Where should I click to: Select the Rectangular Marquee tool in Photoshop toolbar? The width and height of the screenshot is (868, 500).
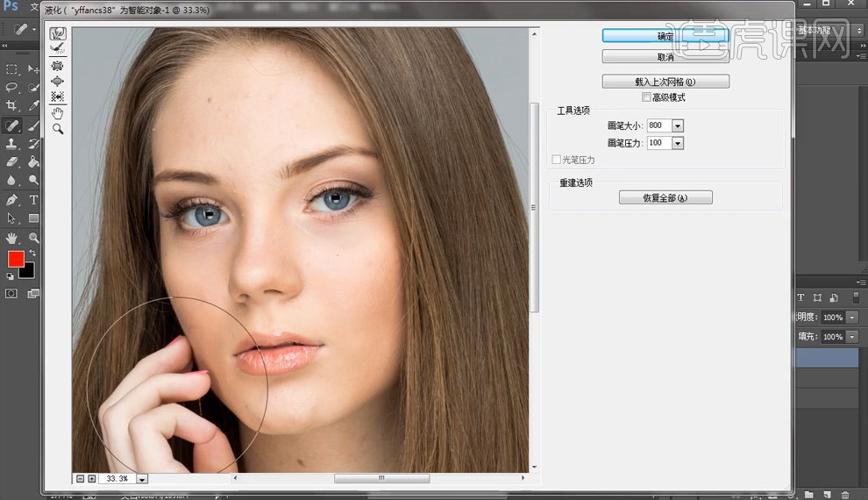(11, 69)
